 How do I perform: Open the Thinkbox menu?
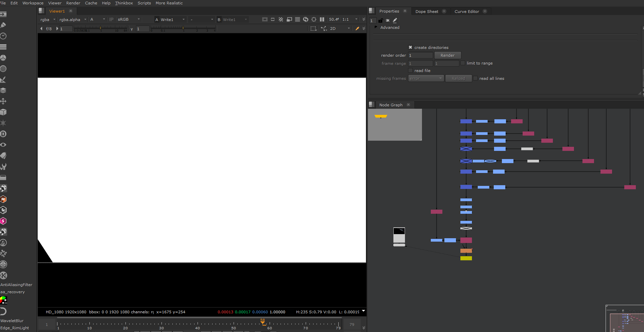(124, 3)
